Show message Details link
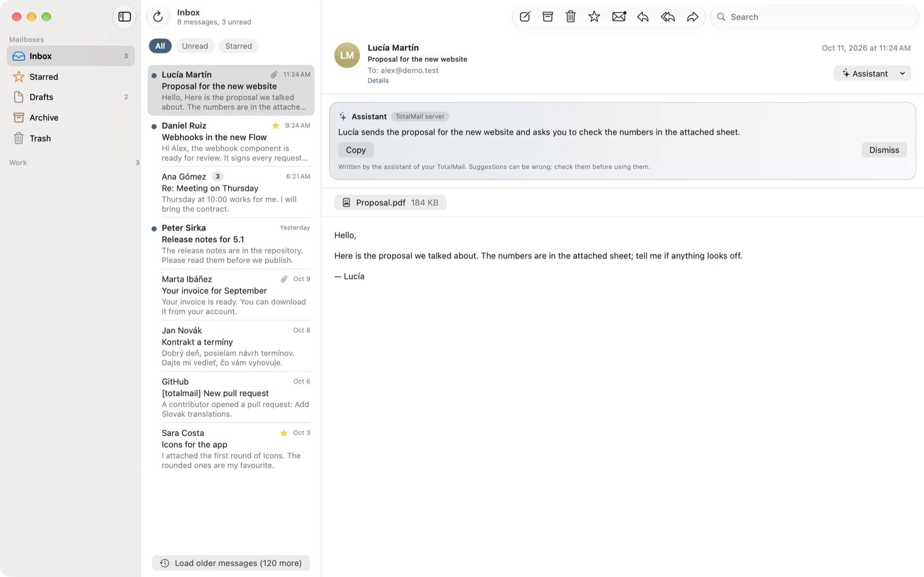Screen dimensions: 924x577 (378, 81)
